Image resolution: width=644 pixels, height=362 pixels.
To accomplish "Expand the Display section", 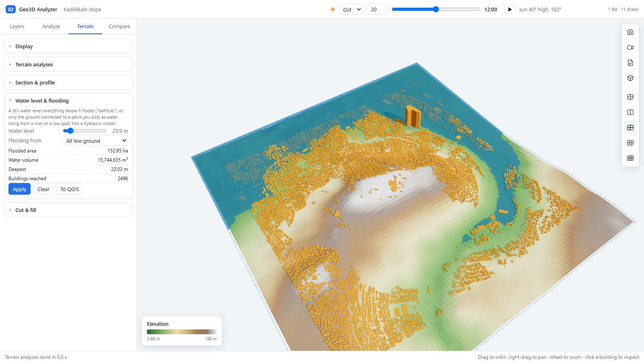I will pyautogui.click(x=68, y=46).
